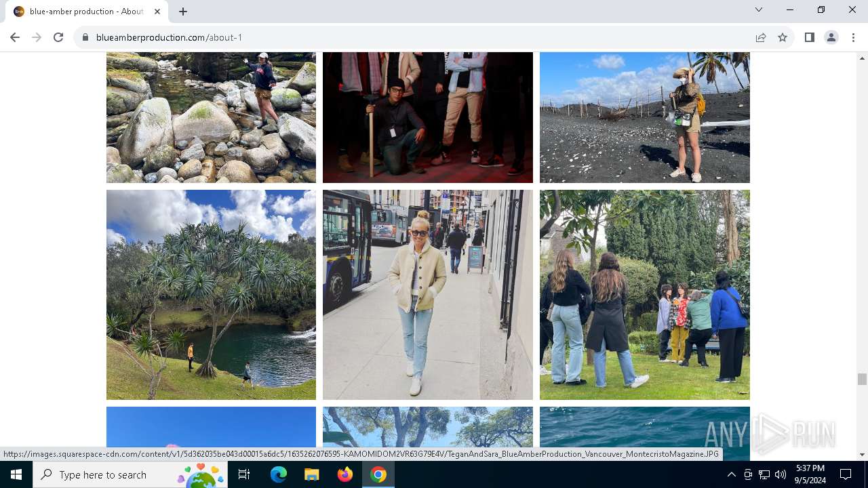Open Task View on the taskbar
This screenshot has width=868, height=488.
245,474
